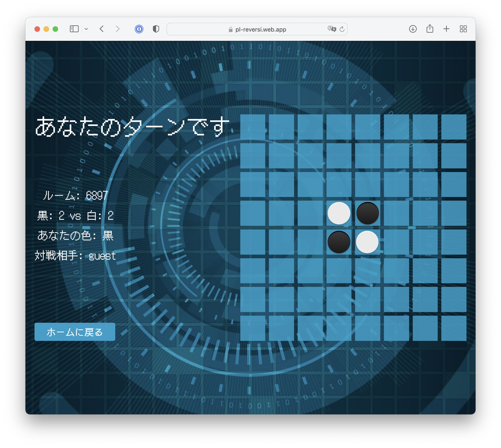
Task: Click the bottom-right white disc
Action: (367, 242)
